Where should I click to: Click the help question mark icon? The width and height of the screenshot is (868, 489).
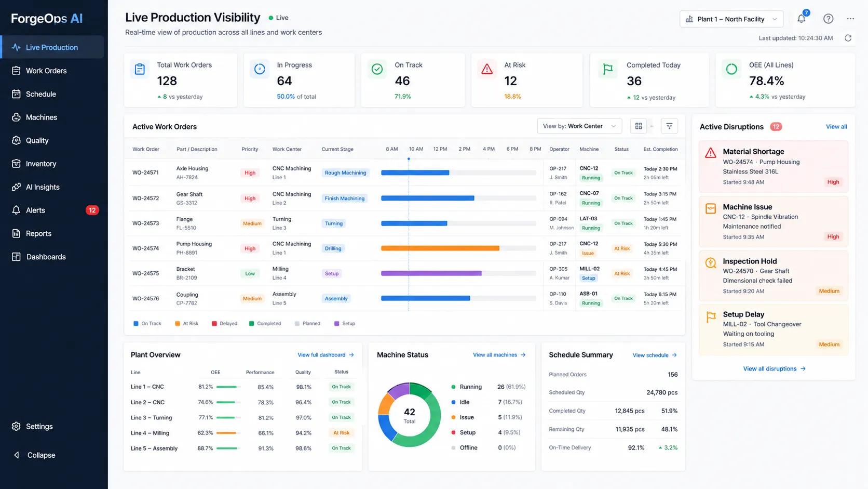click(829, 19)
